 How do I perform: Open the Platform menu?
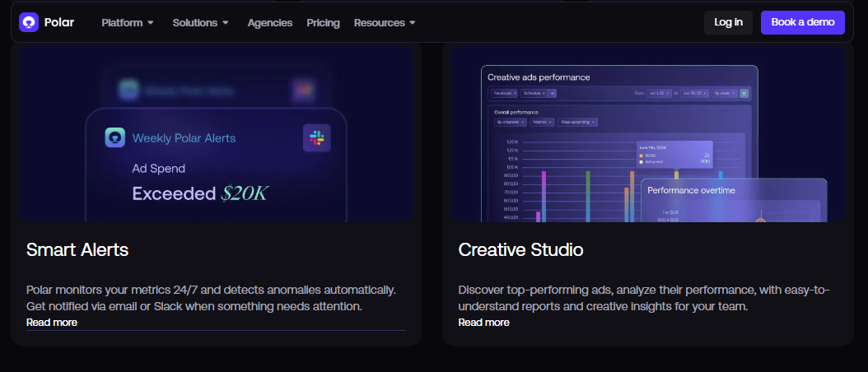122,23
